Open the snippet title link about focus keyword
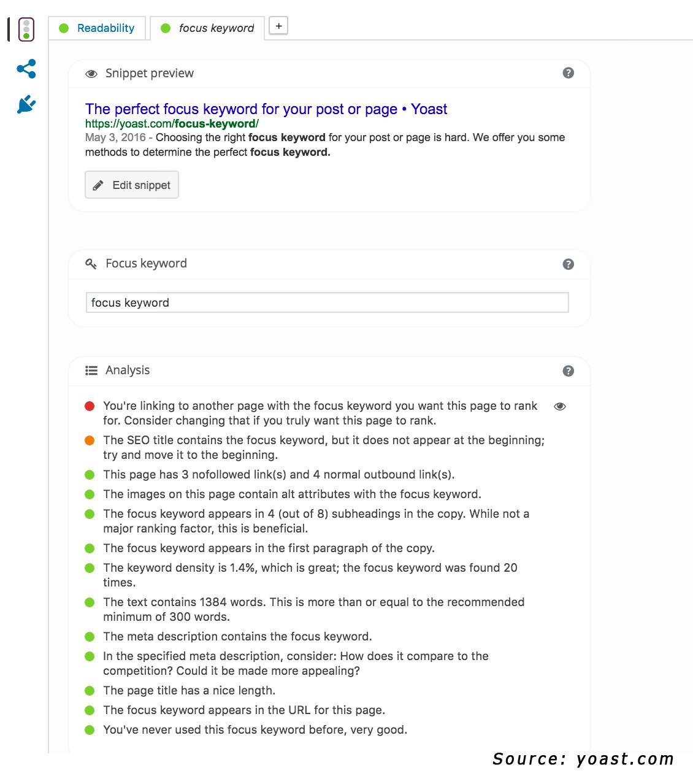The image size is (693, 784). pos(266,109)
